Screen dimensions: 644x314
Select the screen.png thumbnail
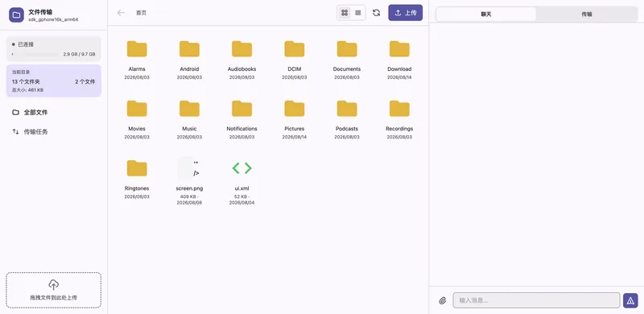point(189,168)
